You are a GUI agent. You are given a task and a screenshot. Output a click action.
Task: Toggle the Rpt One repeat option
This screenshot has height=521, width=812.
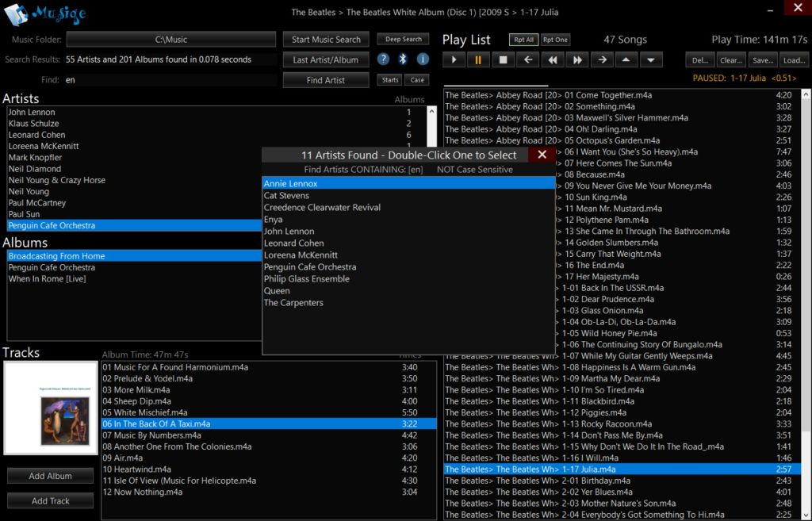(555, 40)
